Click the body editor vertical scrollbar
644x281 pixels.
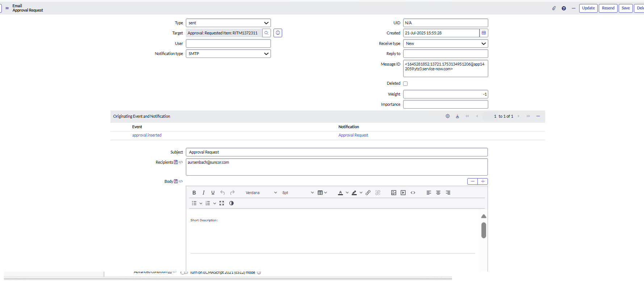pyautogui.click(x=484, y=230)
